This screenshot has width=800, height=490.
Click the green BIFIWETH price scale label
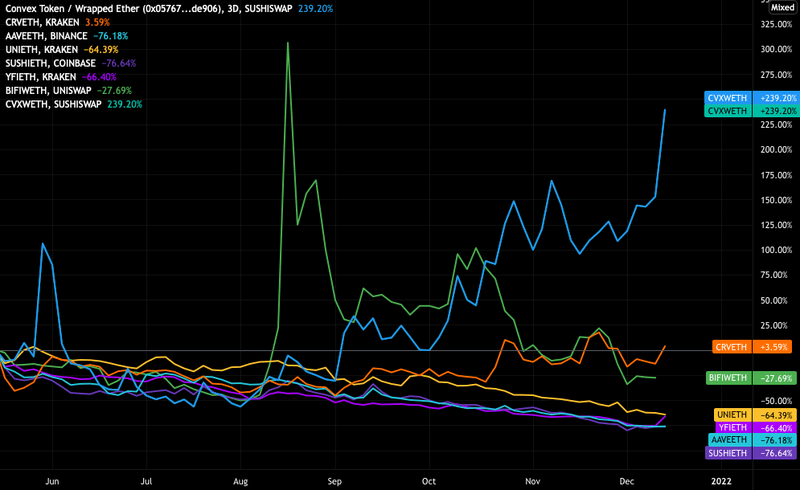(728, 378)
